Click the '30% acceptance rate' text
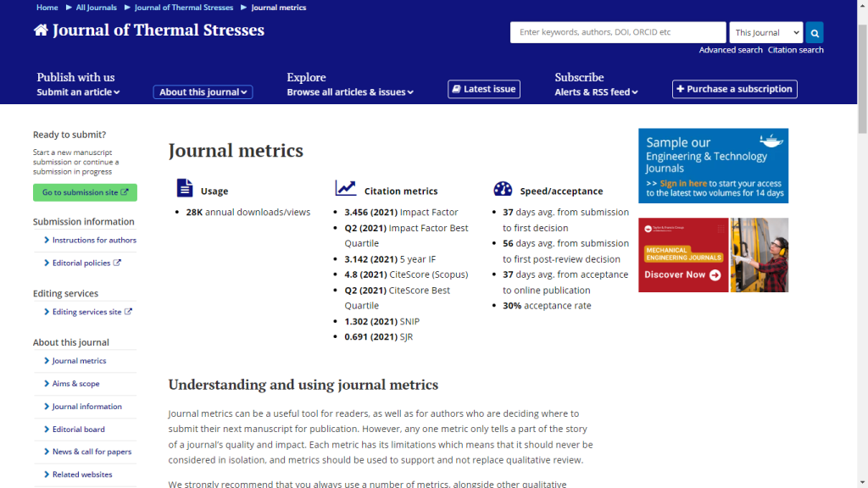 click(x=547, y=305)
